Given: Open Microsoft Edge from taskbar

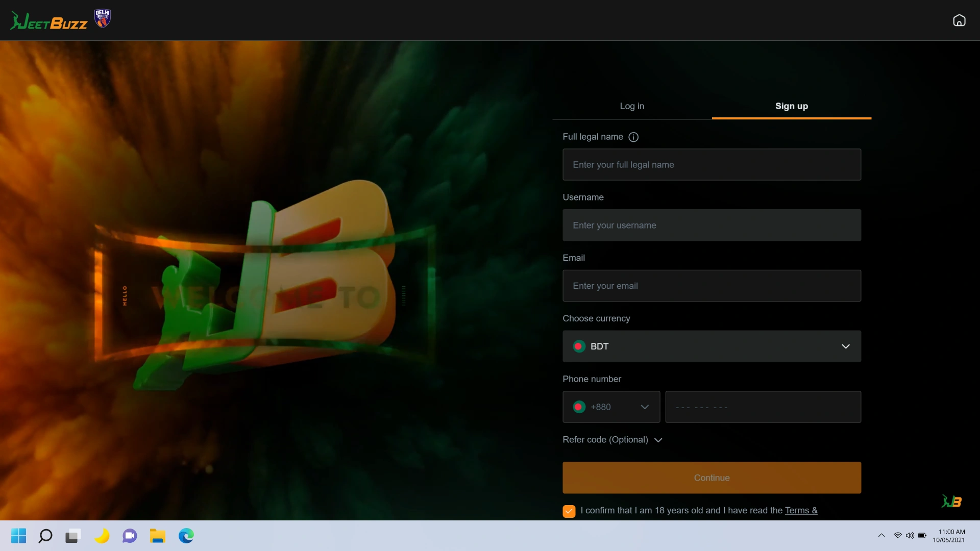Looking at the screenshot, I should tap(186, 536).
